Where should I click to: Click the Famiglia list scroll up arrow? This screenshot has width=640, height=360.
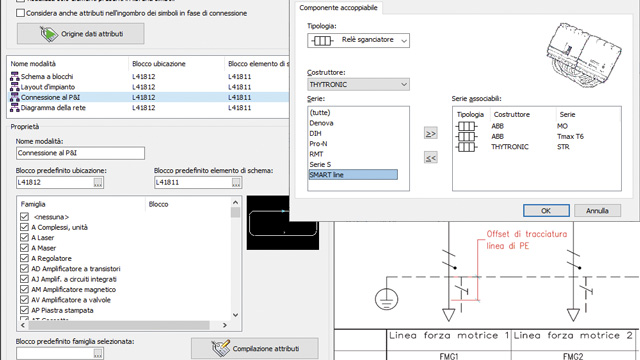point(235,202)
